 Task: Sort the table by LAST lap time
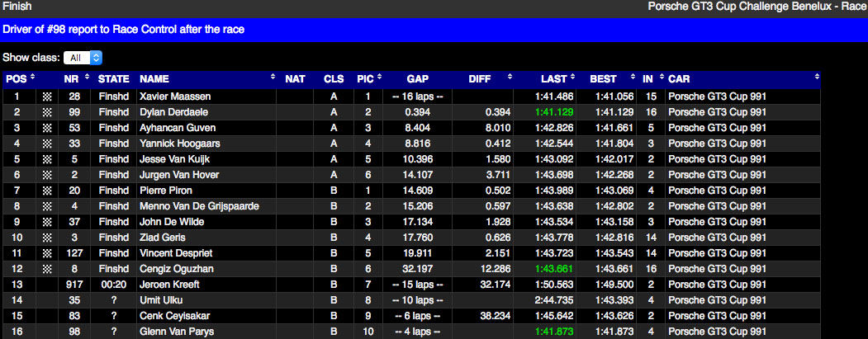pyautogui.click(x=572, y=79)
